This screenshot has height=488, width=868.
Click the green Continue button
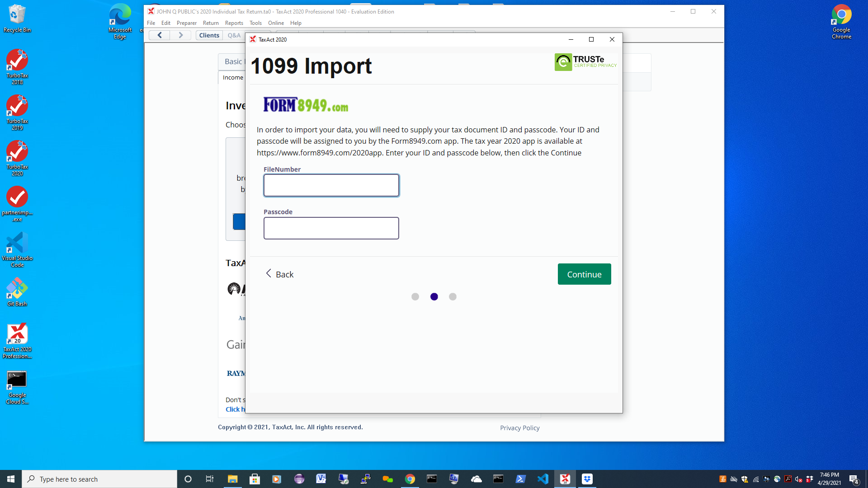[584, 274]
